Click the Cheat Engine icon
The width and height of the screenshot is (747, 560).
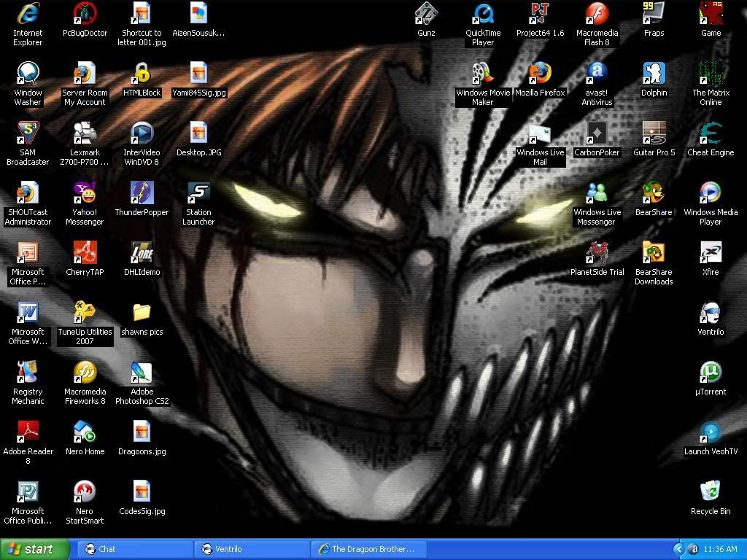coord(711,133)
